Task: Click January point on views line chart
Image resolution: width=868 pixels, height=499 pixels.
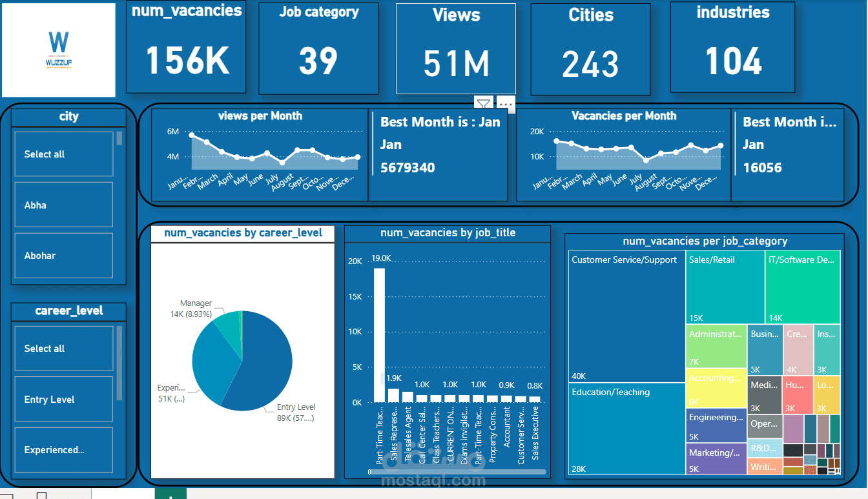Action: (x=192, y=135)
